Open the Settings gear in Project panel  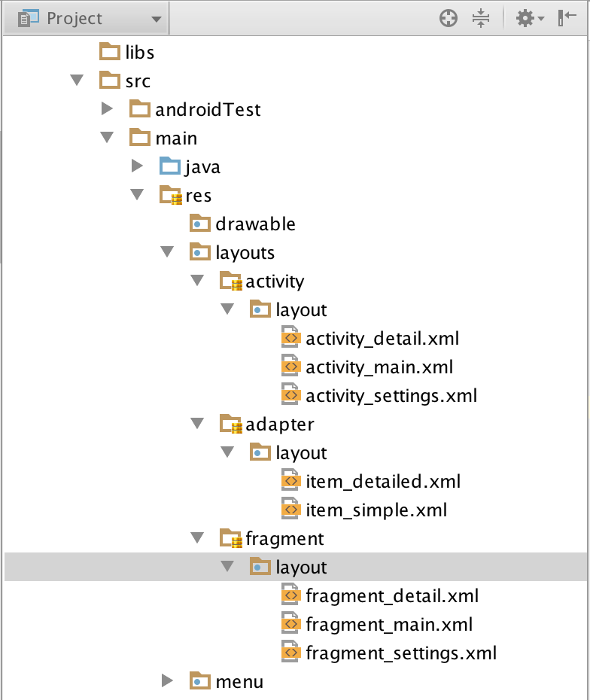point(525,18)
